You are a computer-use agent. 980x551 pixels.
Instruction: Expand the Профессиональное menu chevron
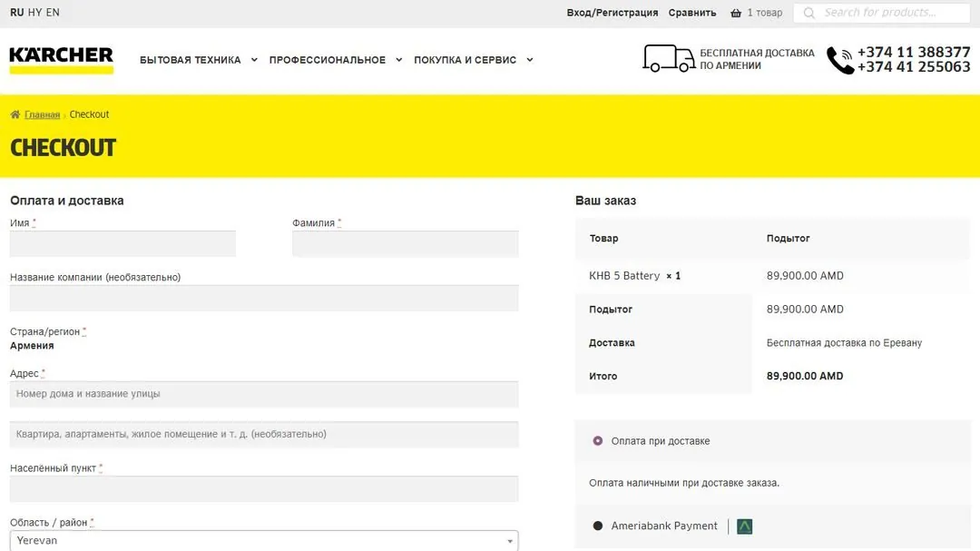coord(398,60)
